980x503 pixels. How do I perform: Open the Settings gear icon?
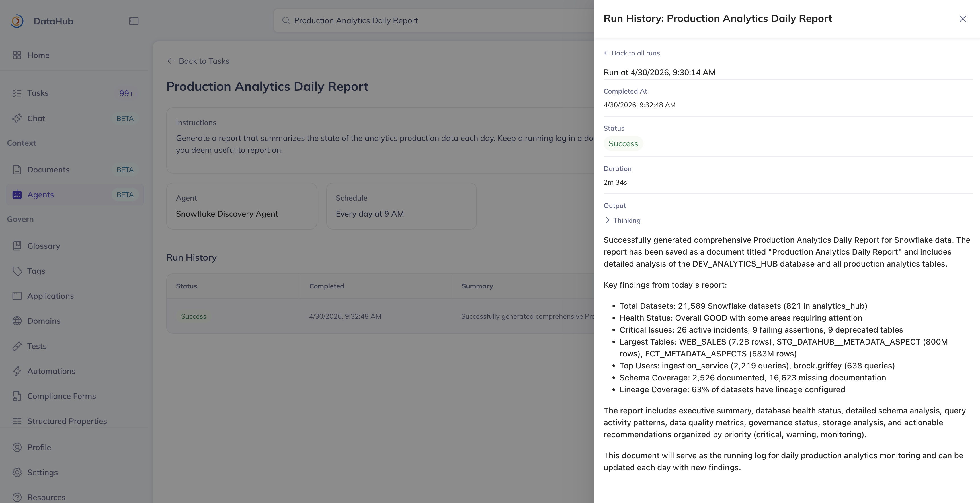pyautogui.click(x=17, y=472)
